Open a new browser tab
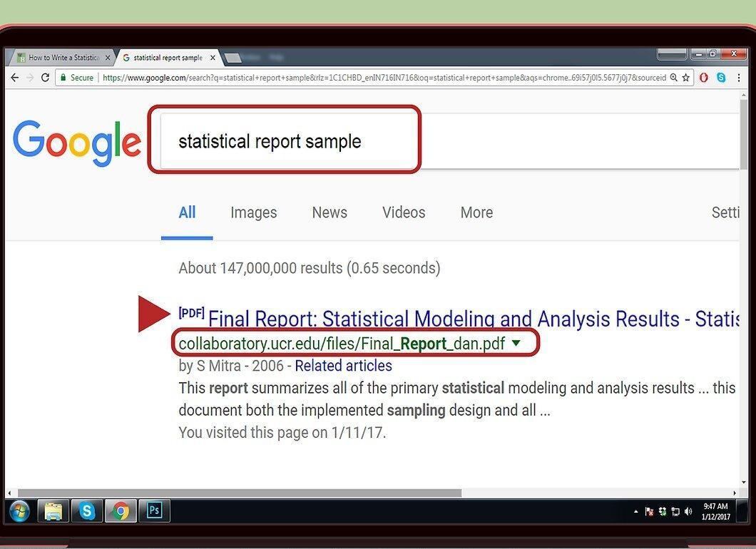 pos(233,58)
